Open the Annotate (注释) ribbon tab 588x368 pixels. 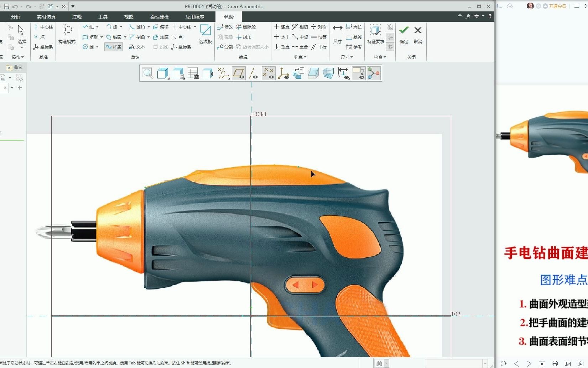pos(77,17)
